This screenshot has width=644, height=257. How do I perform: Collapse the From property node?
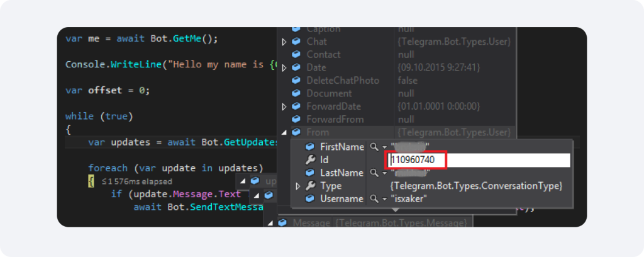(x=284, y=133)
